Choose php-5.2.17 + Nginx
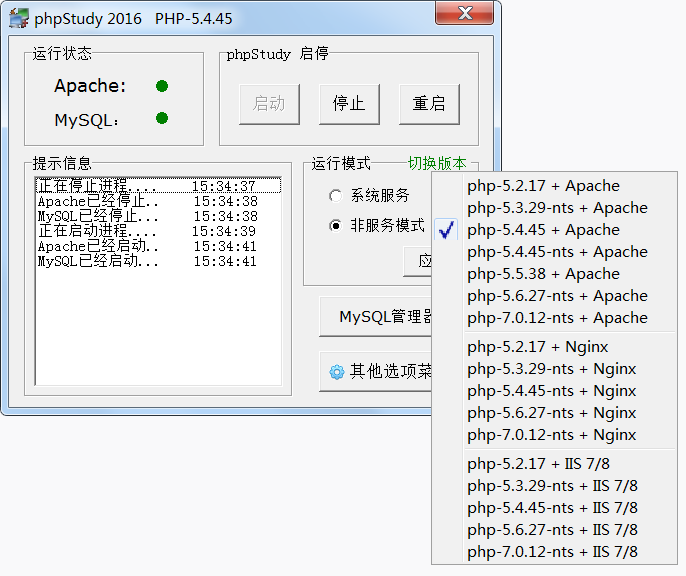 point(554,347)
